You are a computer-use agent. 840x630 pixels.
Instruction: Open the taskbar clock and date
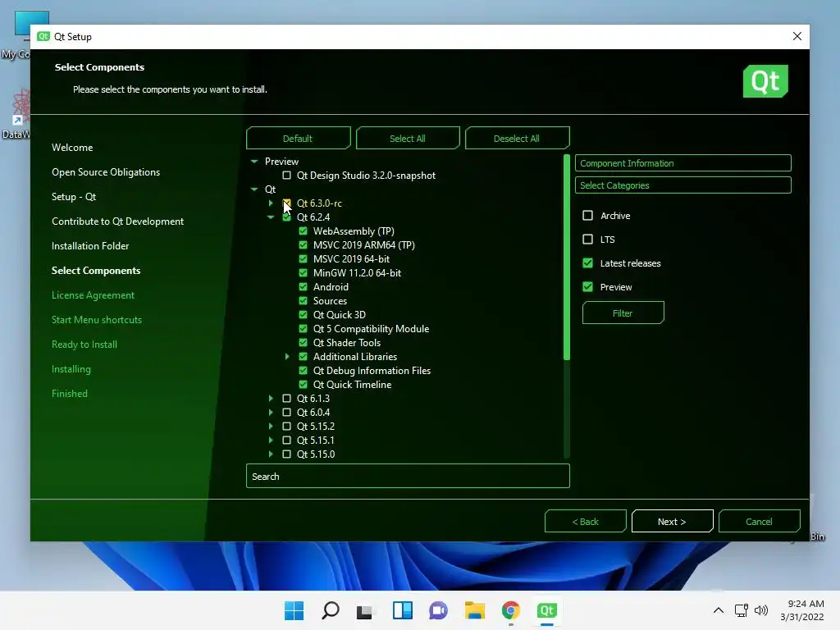point(802,610)
